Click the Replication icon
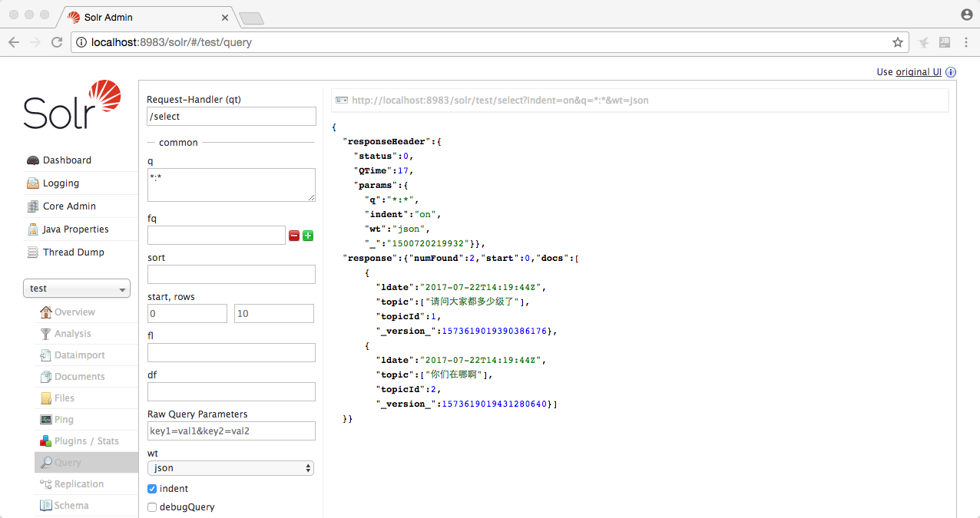This screenshot has height=518, width=980. point(46,484)
